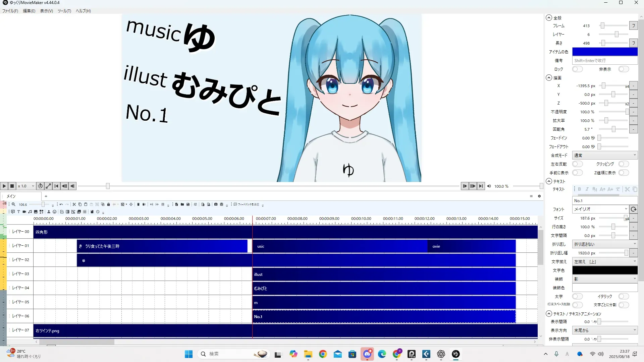Image resolution: width=644 pixels, height=362 pixels.
Task: Click the trash delete icon in timeline toolbar
Action: [138, 204]
